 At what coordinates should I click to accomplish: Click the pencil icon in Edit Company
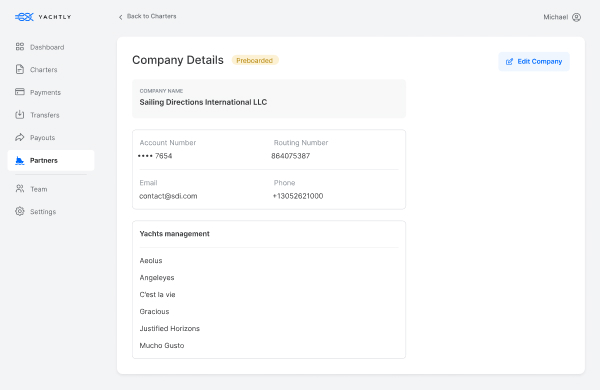point(509,62)
